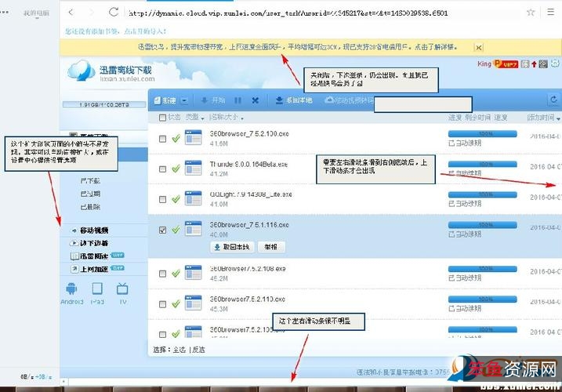Check the box for the Thunder 9.0.0.164Beta.exe row

click(162, 169)
